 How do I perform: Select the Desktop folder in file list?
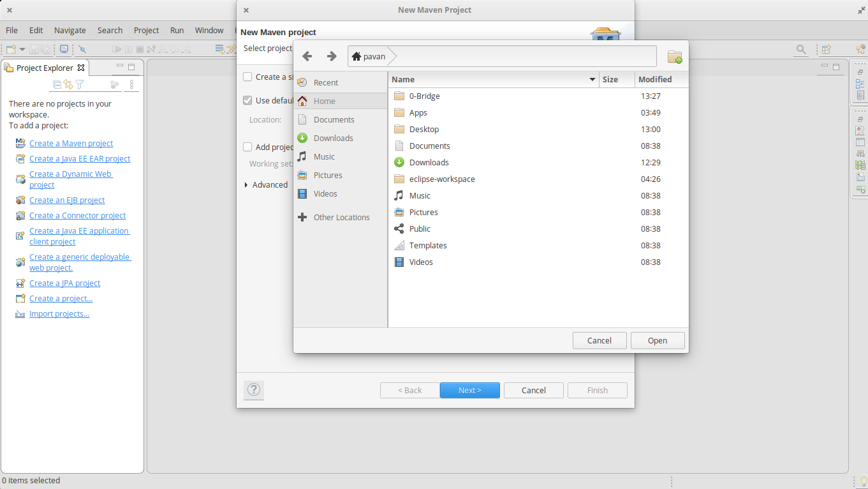click(x=538, y=129)
